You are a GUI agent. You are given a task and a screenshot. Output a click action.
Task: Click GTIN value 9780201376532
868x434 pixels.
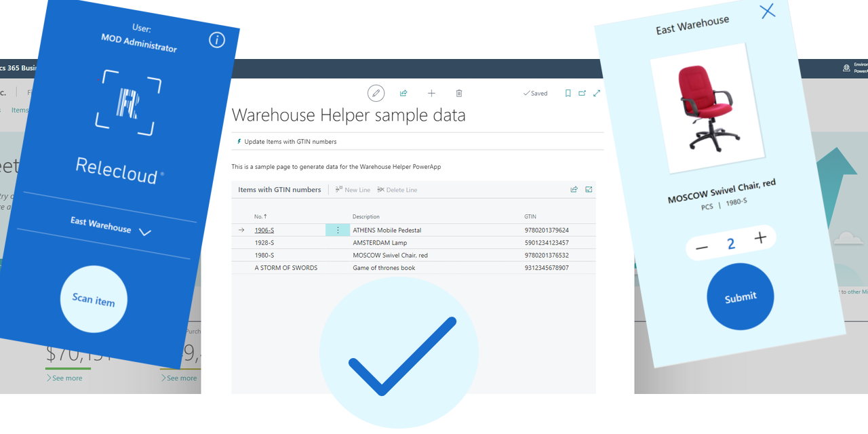click(x=547, y=255)
